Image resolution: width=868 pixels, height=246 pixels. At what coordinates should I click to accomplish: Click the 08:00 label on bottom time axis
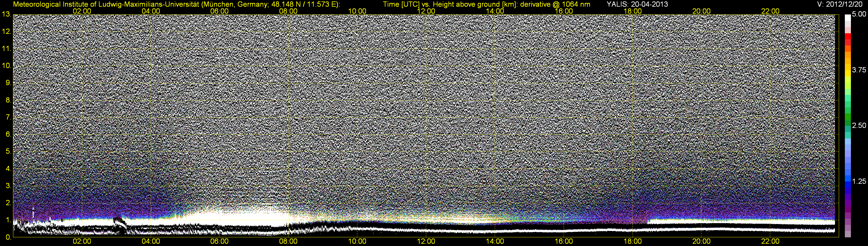[288, 242]
